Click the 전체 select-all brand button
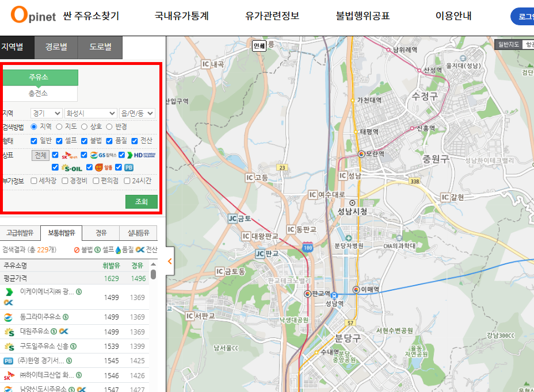This screenshot has width=534, height=392. (x=43, y=155)
